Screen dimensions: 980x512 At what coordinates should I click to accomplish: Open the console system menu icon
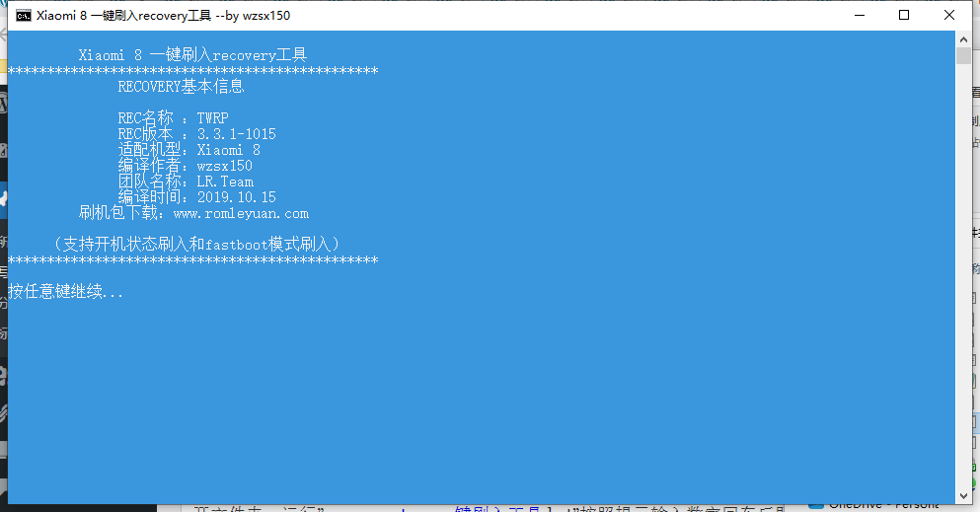pos(23,16)
